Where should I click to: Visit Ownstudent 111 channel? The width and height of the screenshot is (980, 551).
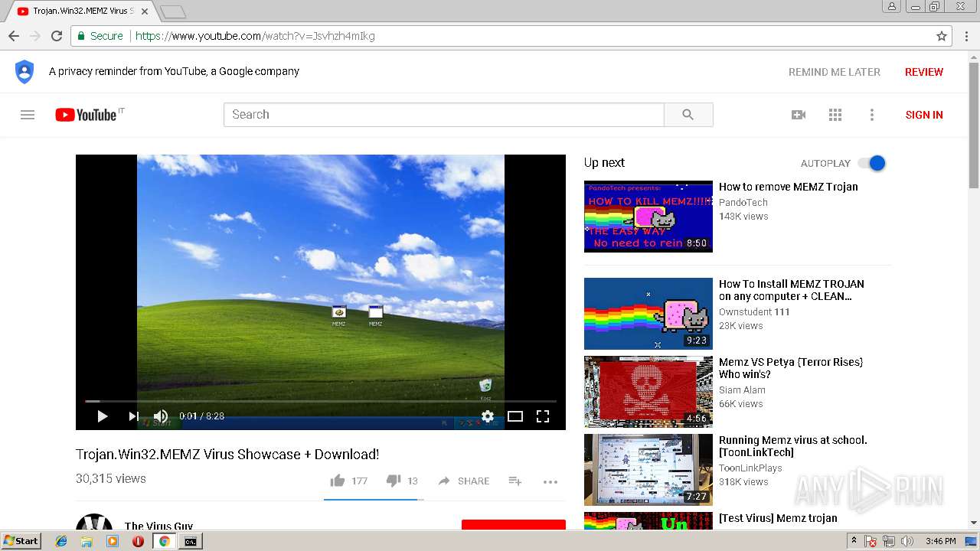point(754,312)
